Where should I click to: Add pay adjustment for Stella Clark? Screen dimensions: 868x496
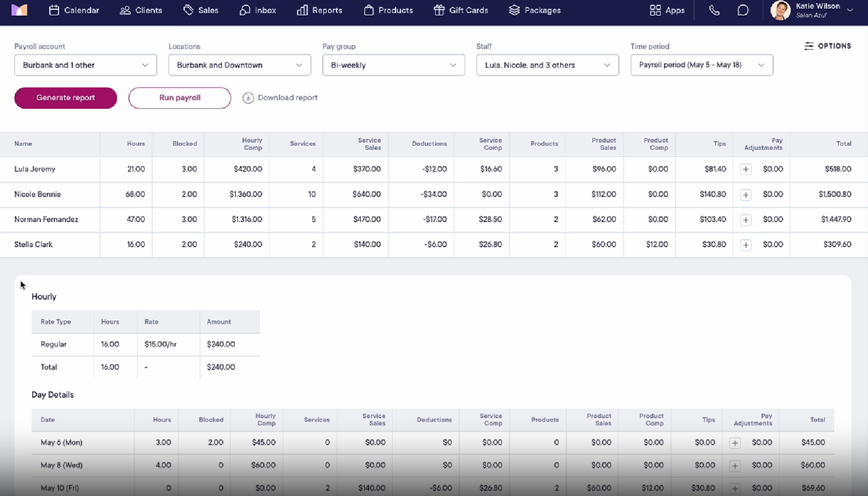pyautogui.click(x=746, y=245)
